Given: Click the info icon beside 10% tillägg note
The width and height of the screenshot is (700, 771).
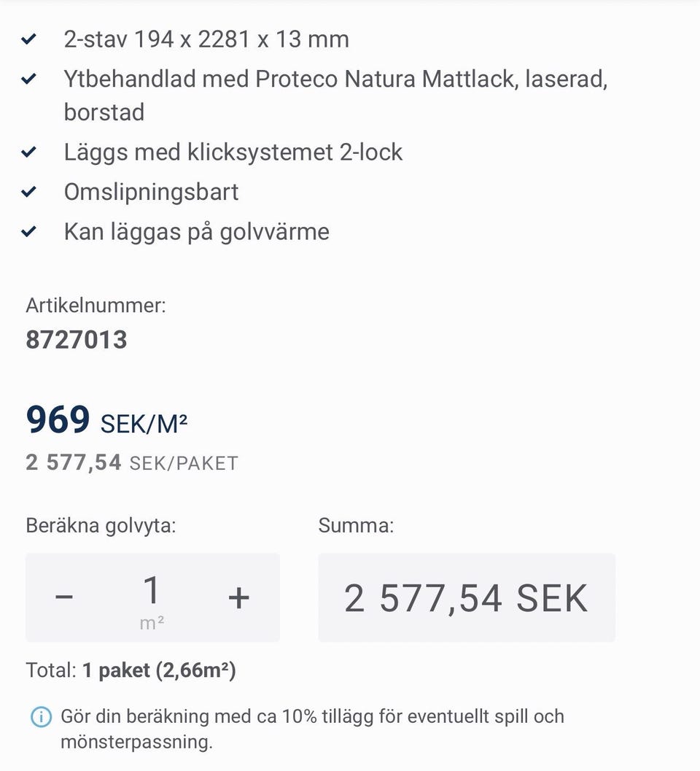Looking at the screenshot, I should click(41, 716).
